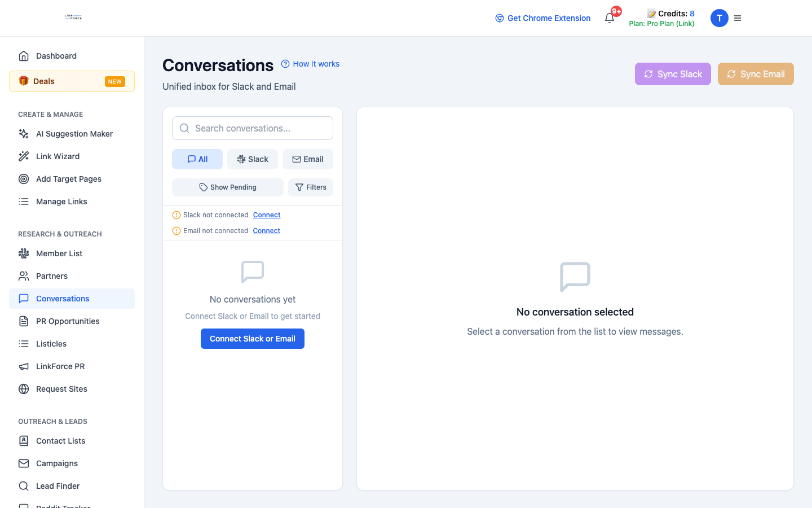Open Lead Finder

[72, 486]
